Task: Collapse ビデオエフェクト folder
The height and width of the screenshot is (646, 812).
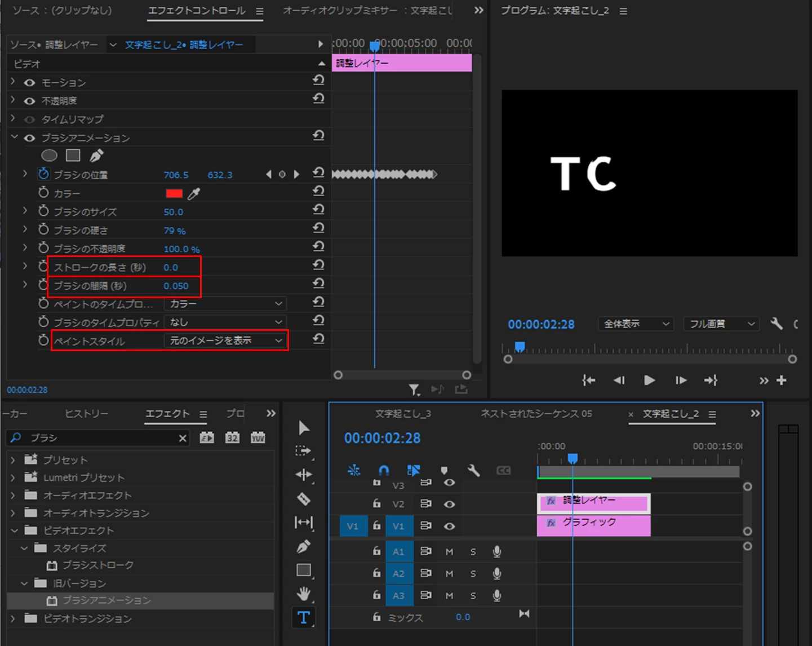Action: 14,530
